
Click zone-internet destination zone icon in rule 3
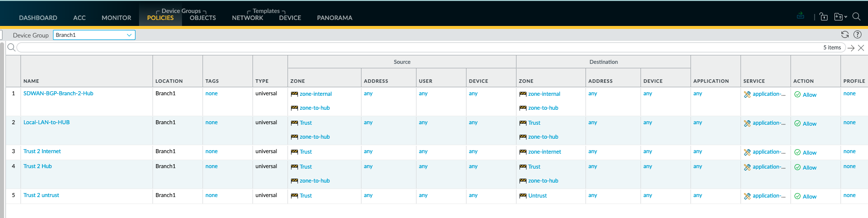[x=523, y=152]
